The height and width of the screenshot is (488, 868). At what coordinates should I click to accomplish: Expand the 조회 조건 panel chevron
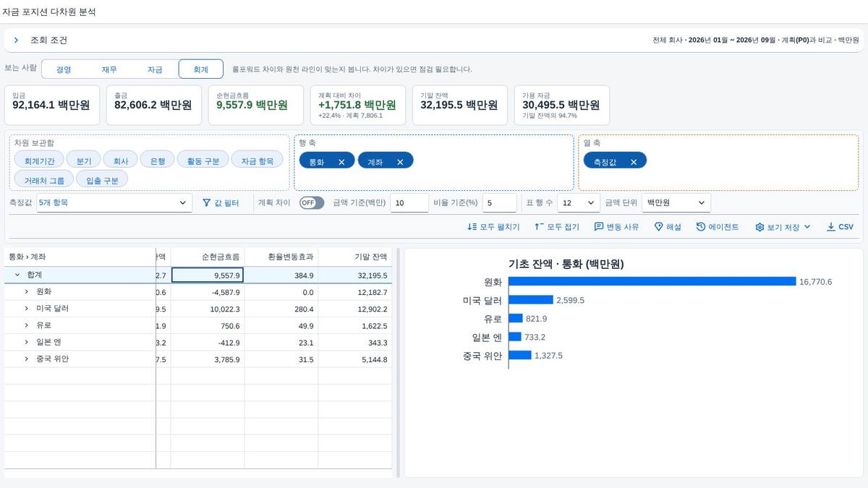click(16, 40)
